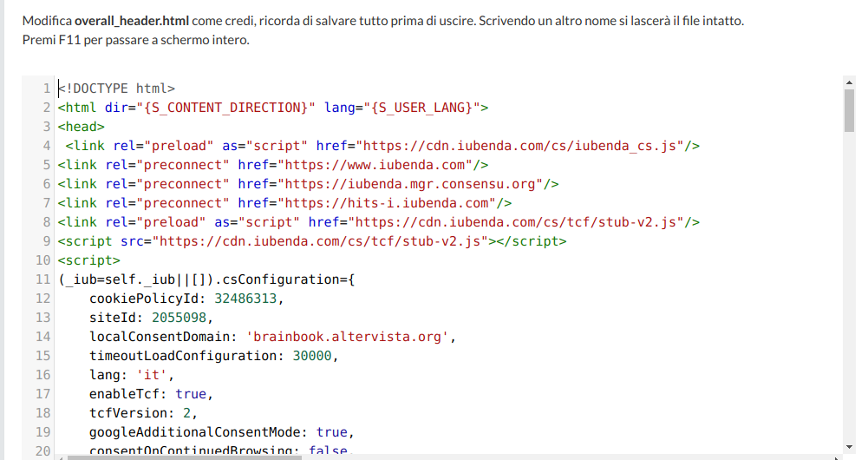Click cookiePolicyId value 32486313
This screenshot has height=460, width=868.
tap(245, 299)
